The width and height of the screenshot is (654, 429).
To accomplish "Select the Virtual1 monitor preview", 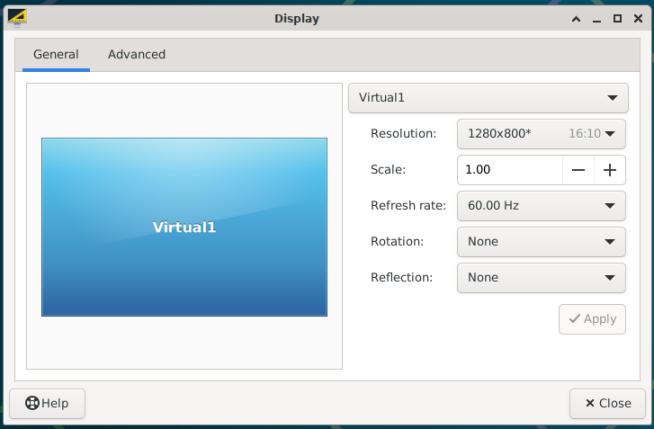I will (184, 227).
